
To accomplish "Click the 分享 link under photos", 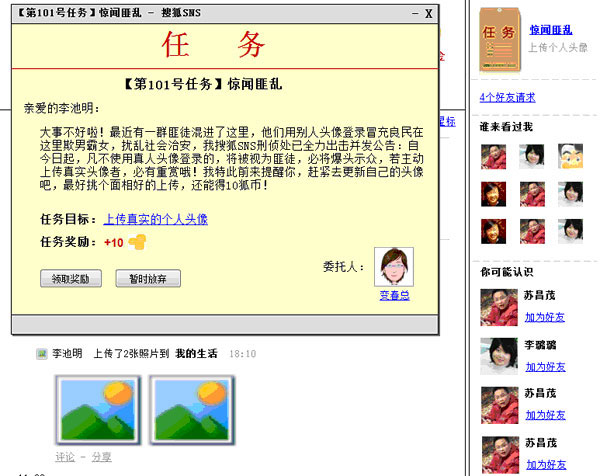I will pos(101,457).
